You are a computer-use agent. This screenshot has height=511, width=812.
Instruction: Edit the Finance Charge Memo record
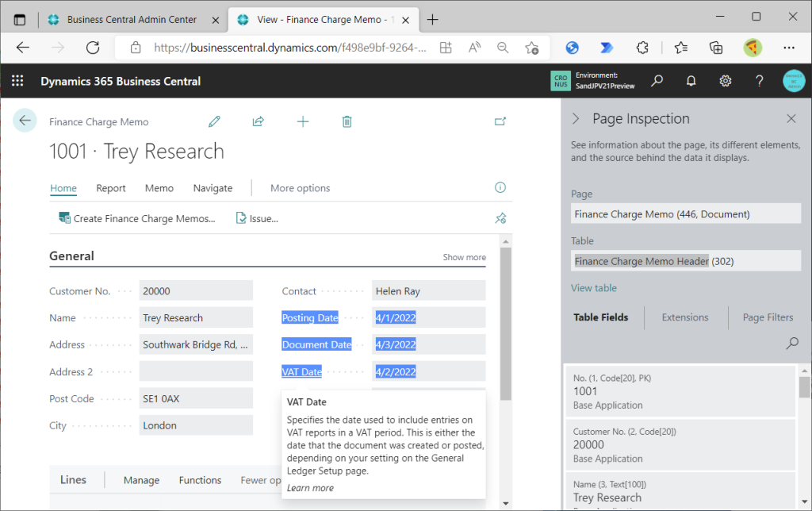click(214, 121)
